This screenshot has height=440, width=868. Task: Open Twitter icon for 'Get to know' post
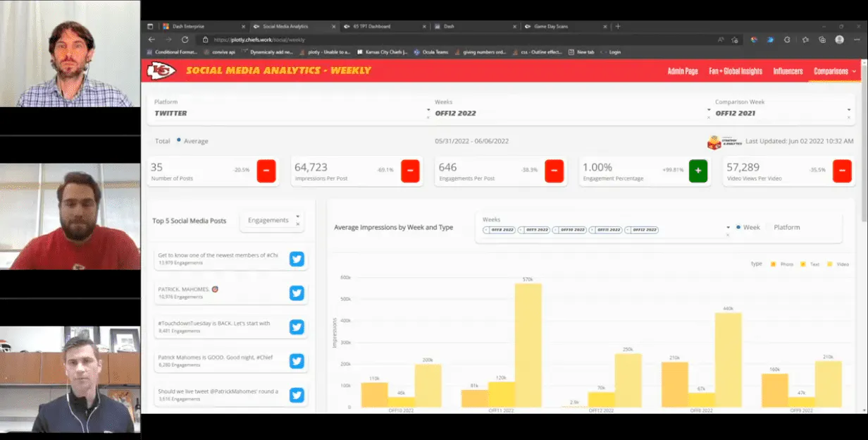click(x=297, y=259)
